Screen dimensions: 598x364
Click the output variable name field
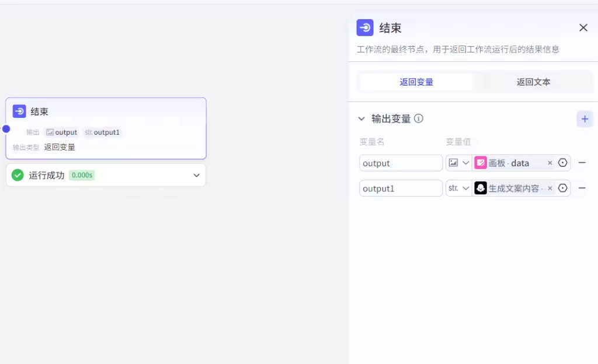tap(401, 163)
